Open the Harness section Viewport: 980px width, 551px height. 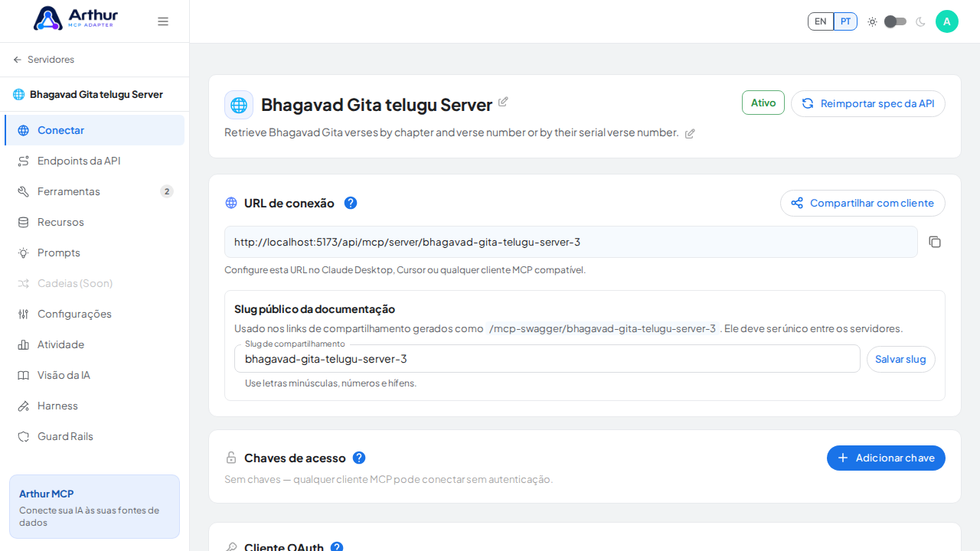[x=95, y=406]
